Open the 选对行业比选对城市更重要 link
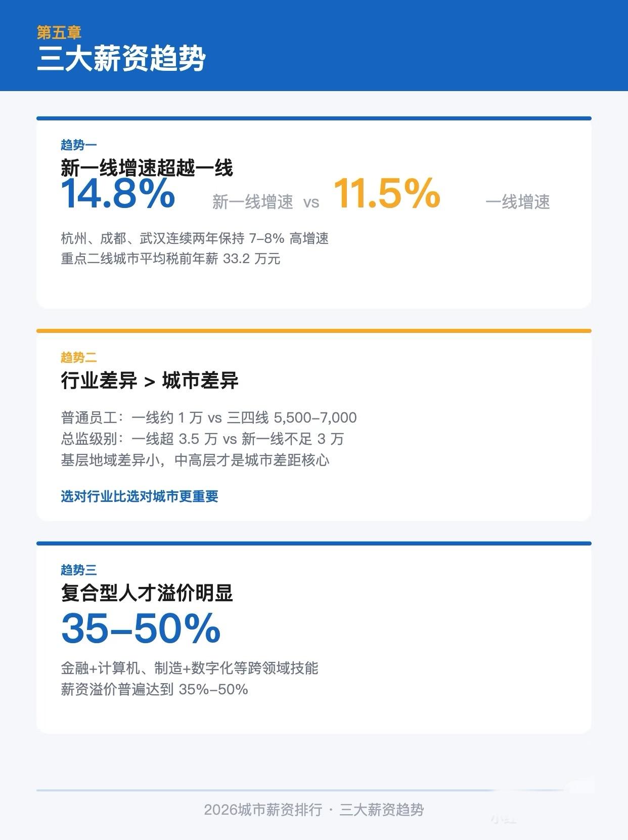This screenshot has width=628, height=840. (x=140, y=496)
